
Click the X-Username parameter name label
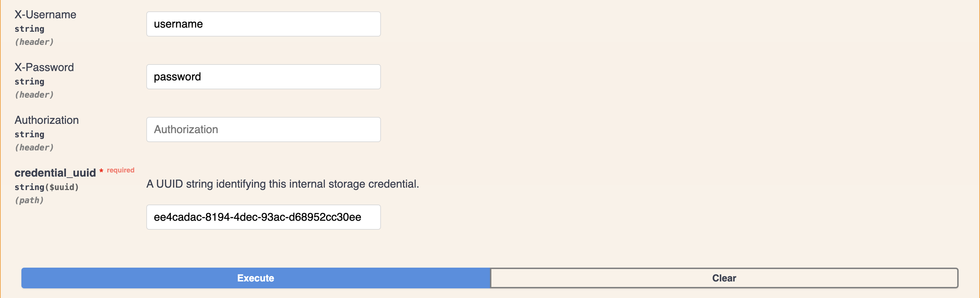tap(45, 14)
